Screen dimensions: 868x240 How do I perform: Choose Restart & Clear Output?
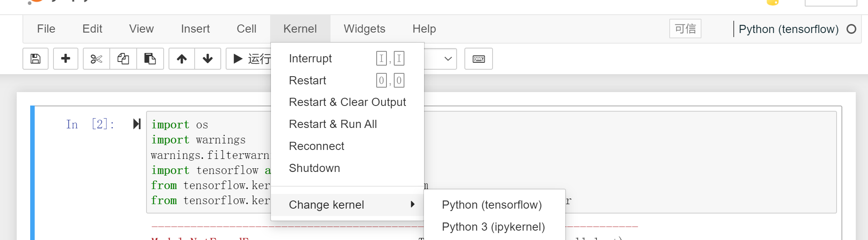pyautogui.click(x=347, y=102)
